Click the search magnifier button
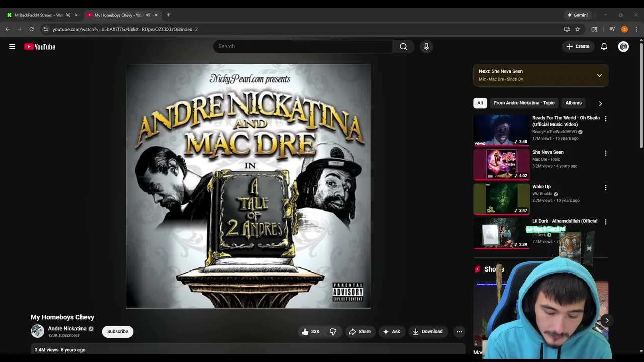Image resolution: width=644 pixels, height=362 pixels. [404, 46]
